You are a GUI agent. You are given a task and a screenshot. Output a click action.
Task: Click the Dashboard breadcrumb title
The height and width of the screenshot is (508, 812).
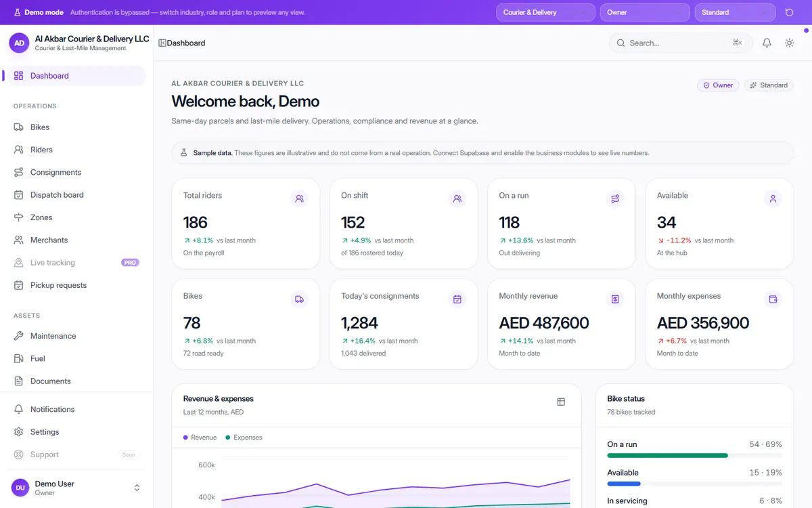click(186, 43)
